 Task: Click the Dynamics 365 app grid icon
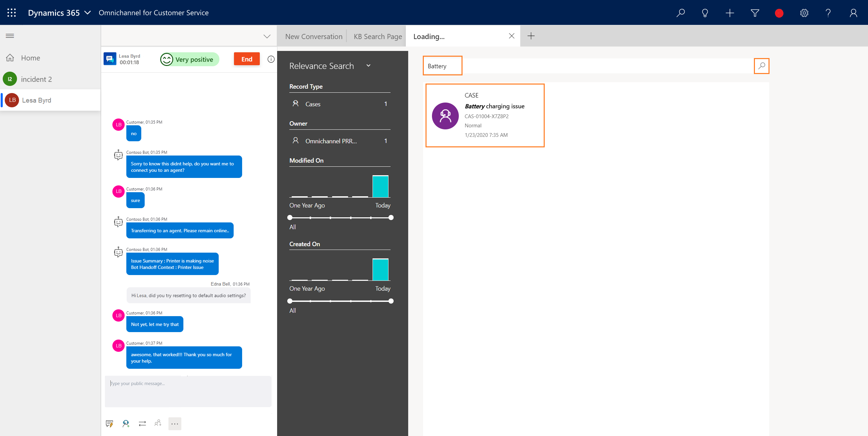point(11,12)
